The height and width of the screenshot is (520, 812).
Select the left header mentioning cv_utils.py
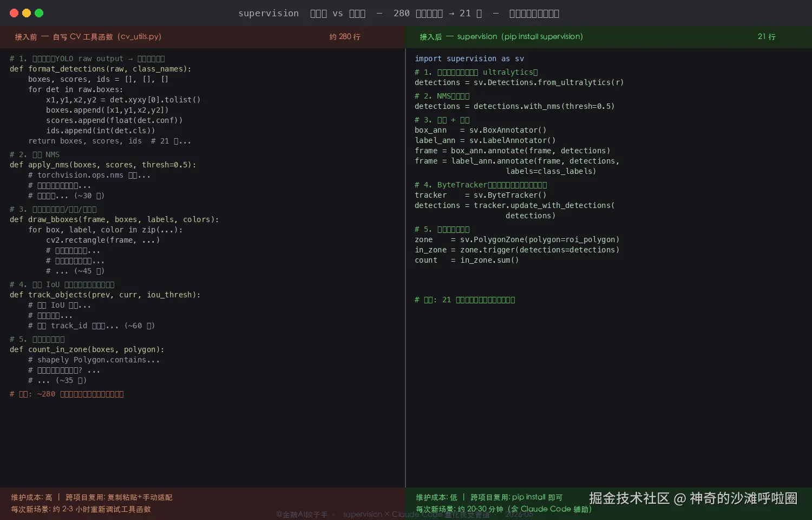pyautogui.click(x=88, y=37)
